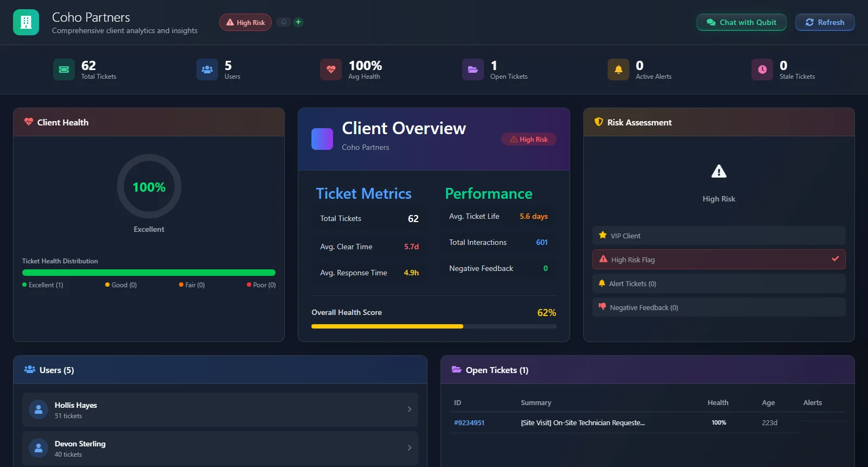
Task: Click the Users (5) panel group icon
Action: [30, 370]
